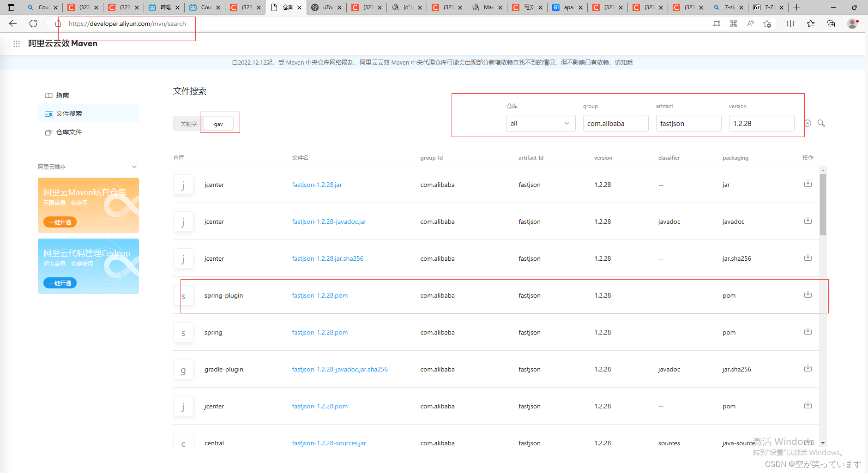Toggle the split screen icon in browser toolbar

[x=791, y=24]
